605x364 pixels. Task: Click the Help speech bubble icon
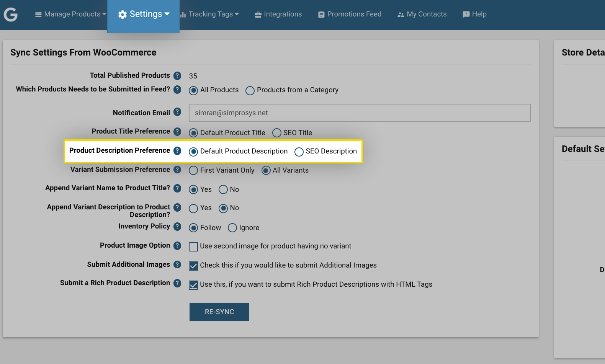click(466, 15)
